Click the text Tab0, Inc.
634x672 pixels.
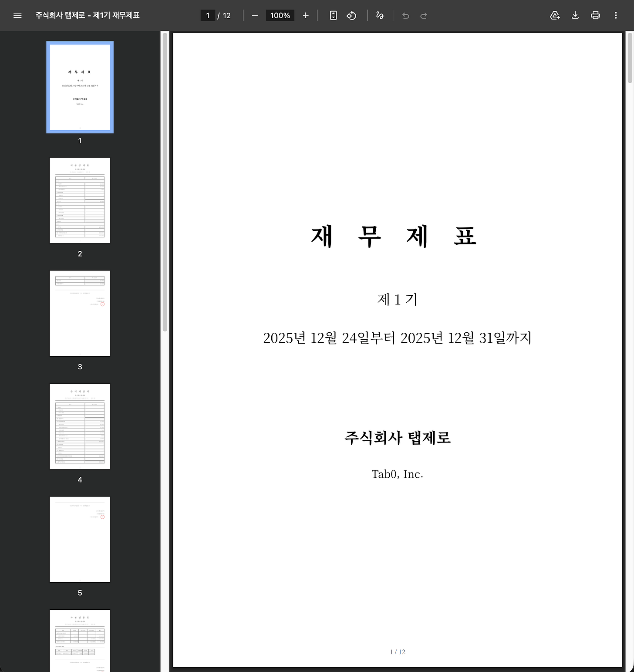click(x=397, y=474)
